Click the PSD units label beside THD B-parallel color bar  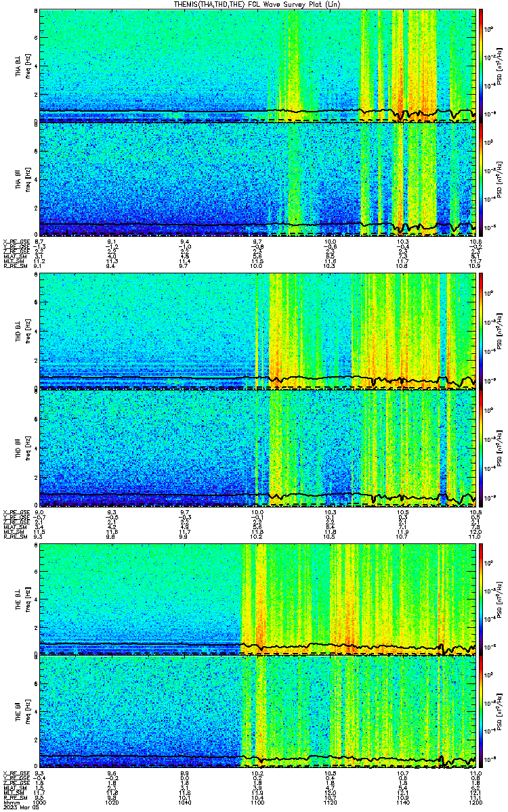tap(499, 447)
